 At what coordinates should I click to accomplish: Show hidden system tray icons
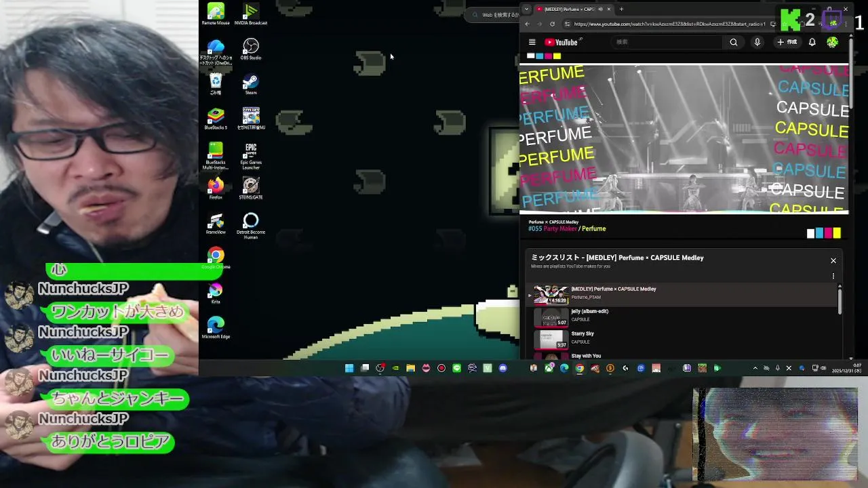(755, 368)
